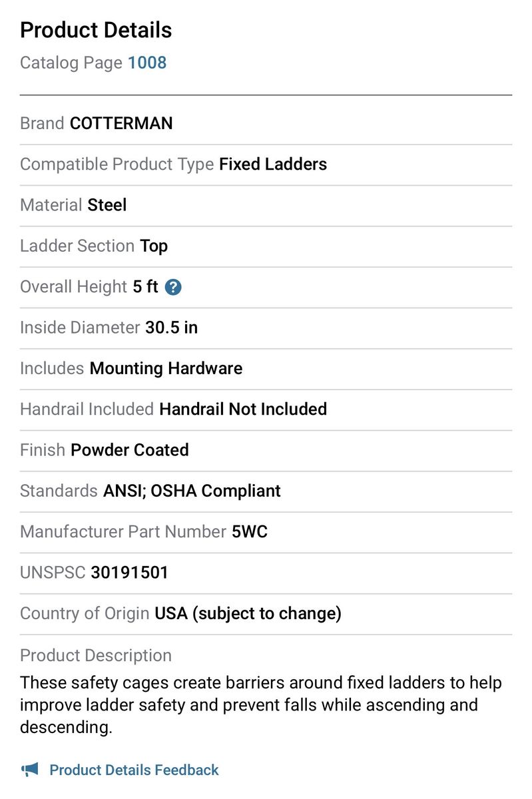Click the UNSPSC code 30191501
Image resolution: width=532 pixels, height=799 pixels.
(x=130, y=572)
